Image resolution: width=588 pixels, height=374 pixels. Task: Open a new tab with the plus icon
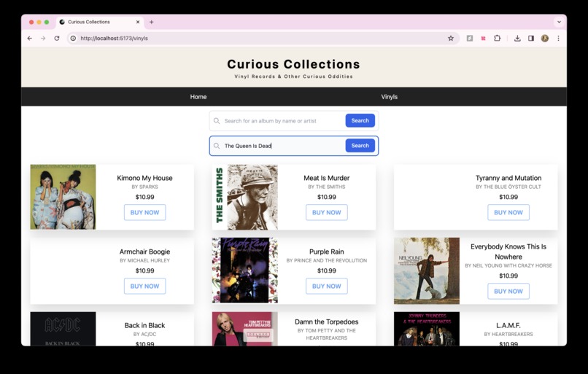pos(152,22)
